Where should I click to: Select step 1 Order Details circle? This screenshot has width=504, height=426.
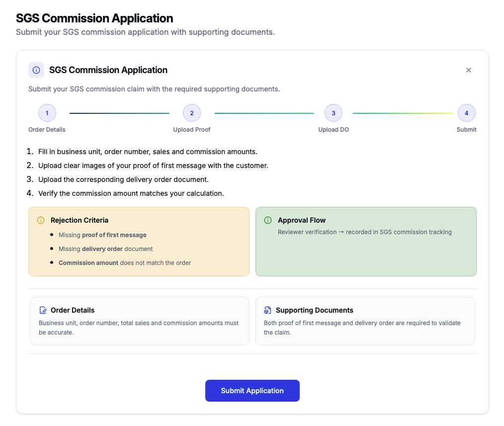[x=47, y=113]
